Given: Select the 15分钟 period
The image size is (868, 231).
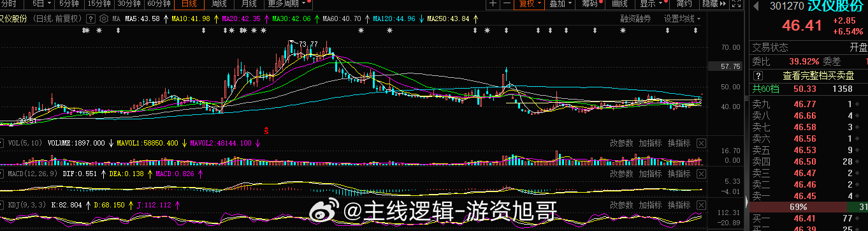Looking at the screenshot, I should 99,4.
